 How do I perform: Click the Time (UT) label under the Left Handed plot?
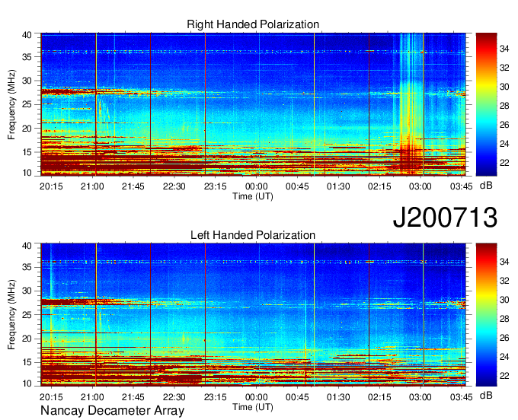[253, 407]
